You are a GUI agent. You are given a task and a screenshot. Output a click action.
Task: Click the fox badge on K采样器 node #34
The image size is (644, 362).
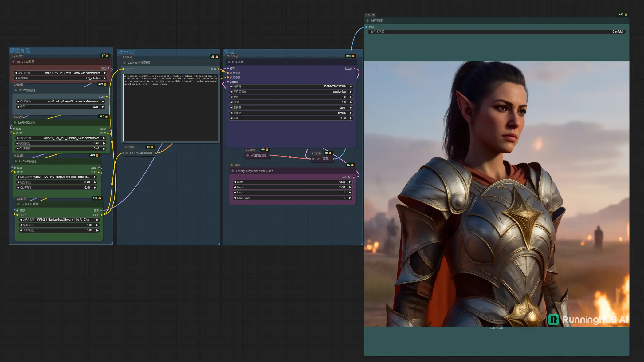point(353,56)
